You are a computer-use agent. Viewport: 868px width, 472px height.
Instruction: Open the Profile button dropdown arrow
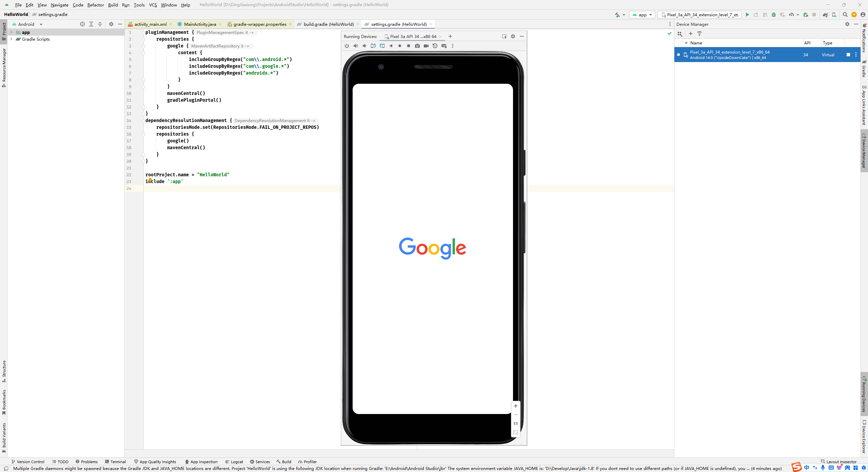coord(798,15)
